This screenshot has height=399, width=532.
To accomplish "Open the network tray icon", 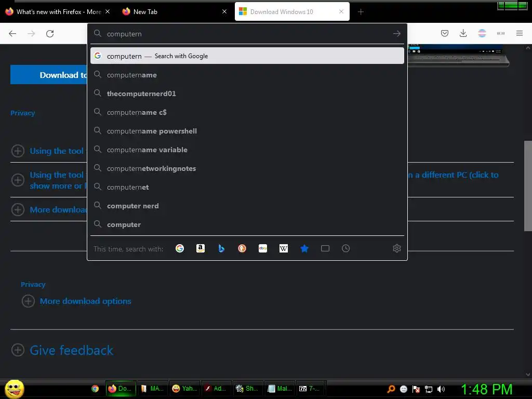I will 429,389.
